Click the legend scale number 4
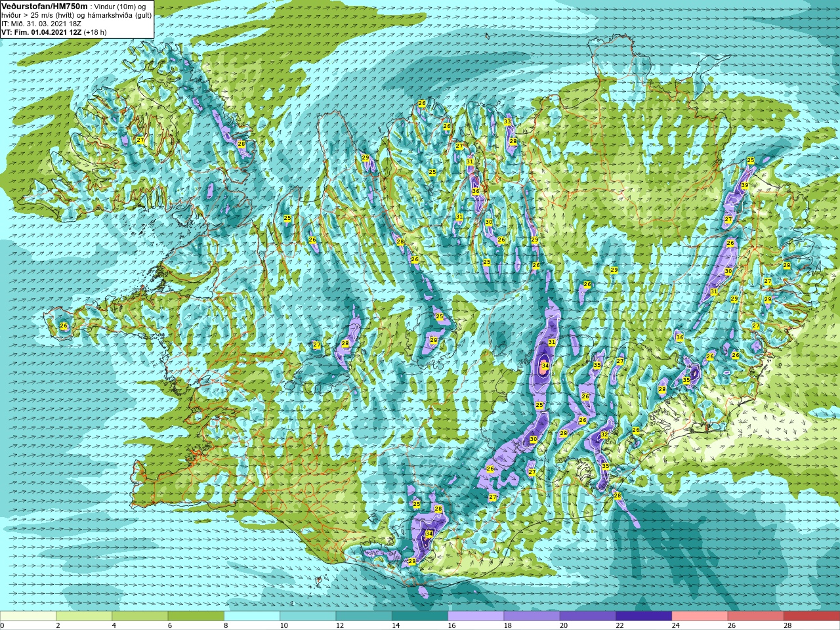This screenshot has width=840, height=630. click(x=114, y=625)
